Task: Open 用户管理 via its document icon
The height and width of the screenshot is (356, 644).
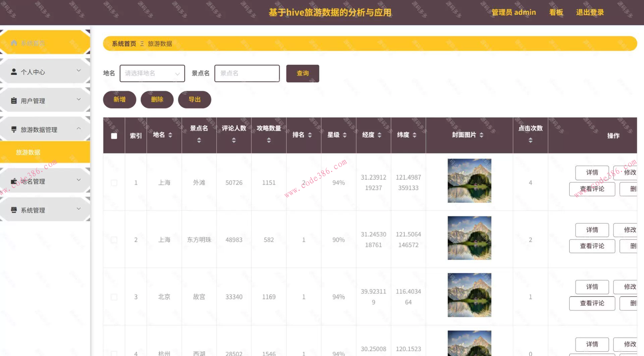Action: pyautogui.click(x=14, y=100)
